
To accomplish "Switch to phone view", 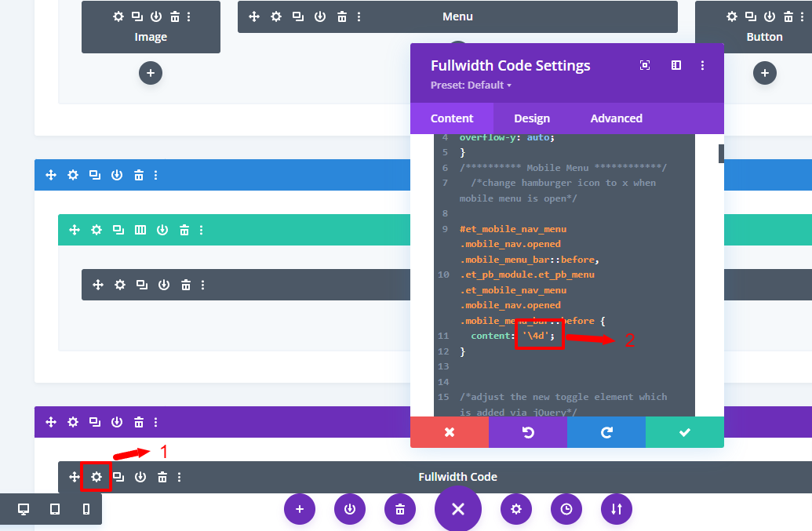I will [86, 509].
